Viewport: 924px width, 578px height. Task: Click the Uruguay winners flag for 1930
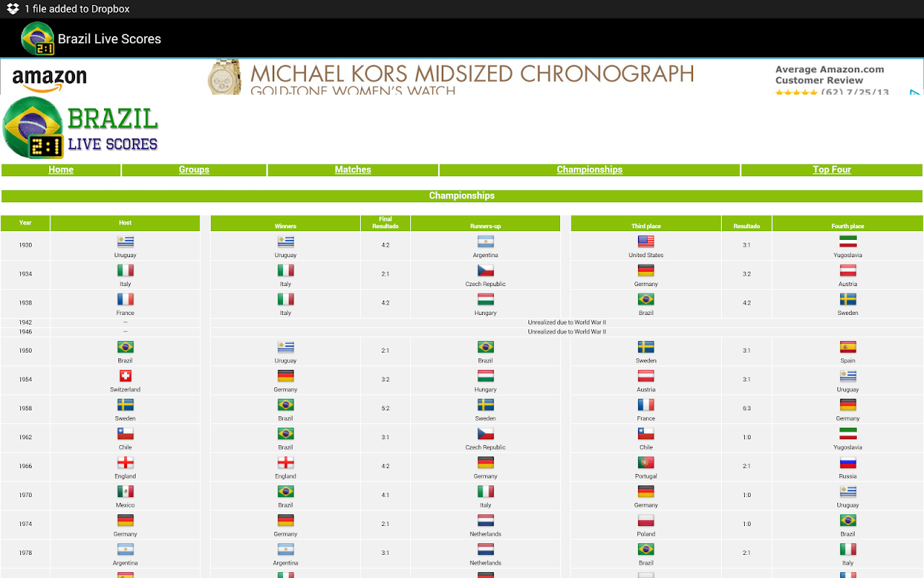[x=285, y=242]
